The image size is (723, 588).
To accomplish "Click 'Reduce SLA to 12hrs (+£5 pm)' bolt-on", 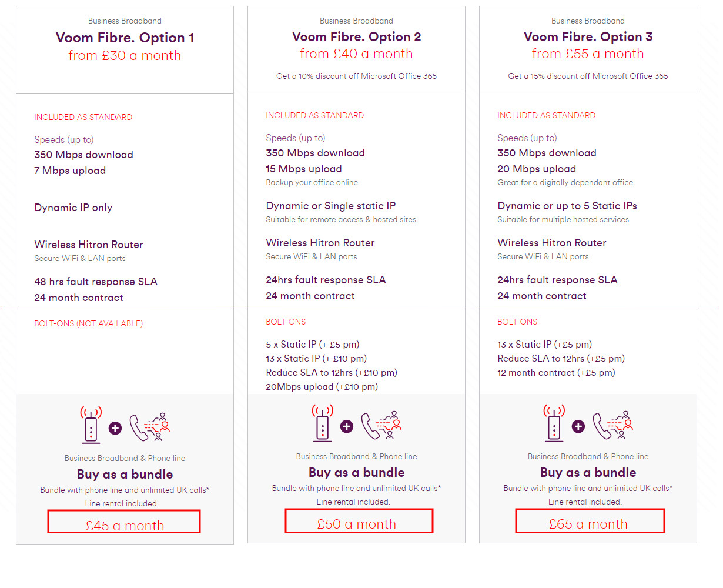I will coord(561,358).
